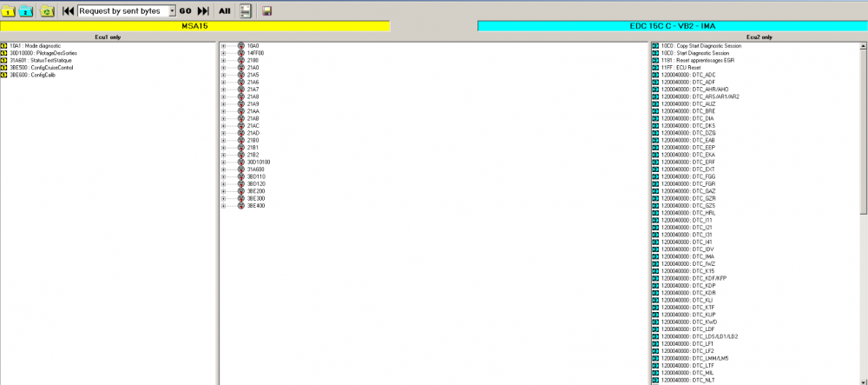Open the cyan folder 2 ECU file

tap(25, 11)
